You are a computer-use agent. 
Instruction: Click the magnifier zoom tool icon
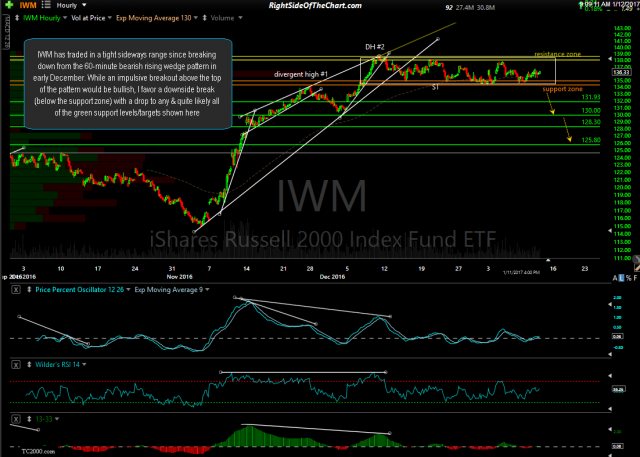tap(636, 259)
